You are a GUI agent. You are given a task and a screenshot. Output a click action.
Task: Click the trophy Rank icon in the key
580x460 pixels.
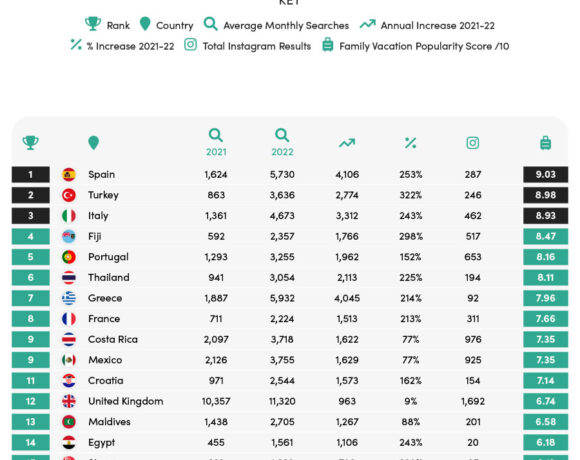[93, 24]
